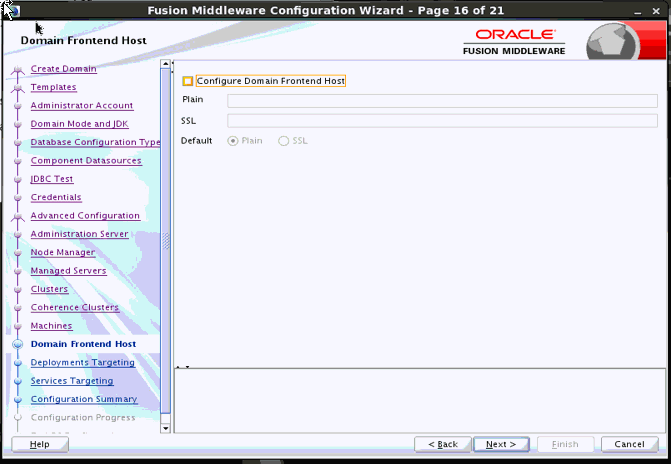Click split pane collapse arrows above message area
Image resolution: width=671 pixels, height=464 pixels.
(x=183, y=367)
